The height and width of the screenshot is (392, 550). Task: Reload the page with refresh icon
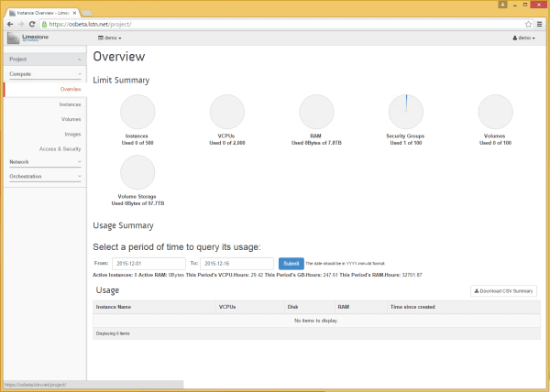pyautogui.click(x=32, y=24)
